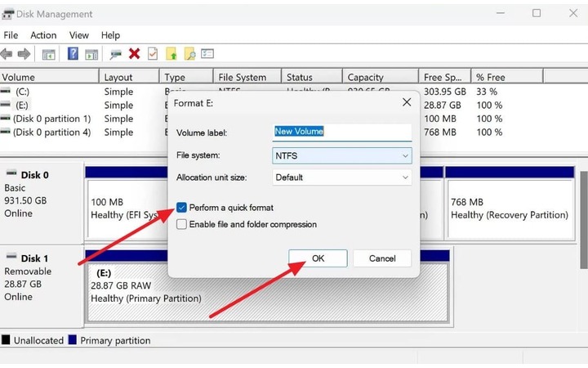This screenshot has height=368, width=588.
Task: Click Cancel in Format E: dialog
Action: (382, 258)
